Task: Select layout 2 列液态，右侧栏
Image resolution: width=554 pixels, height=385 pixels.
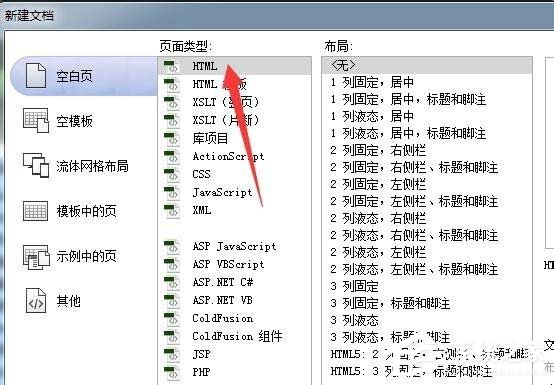Action: [378, 218]
